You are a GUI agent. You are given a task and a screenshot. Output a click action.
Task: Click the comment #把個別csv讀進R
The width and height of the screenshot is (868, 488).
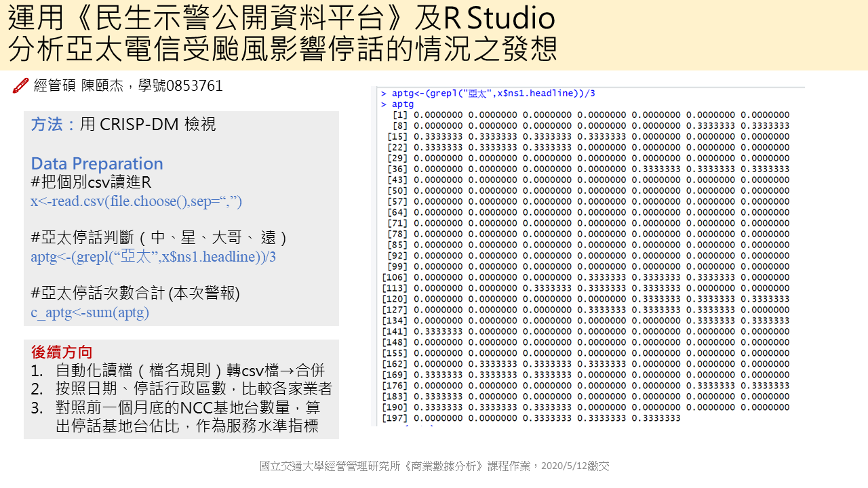(91, 182)
